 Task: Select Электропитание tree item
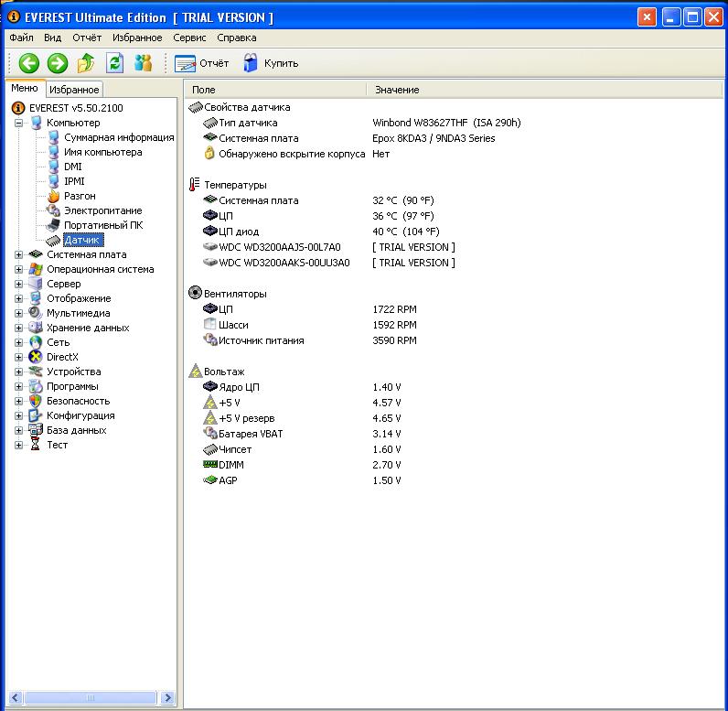point(102,210)
